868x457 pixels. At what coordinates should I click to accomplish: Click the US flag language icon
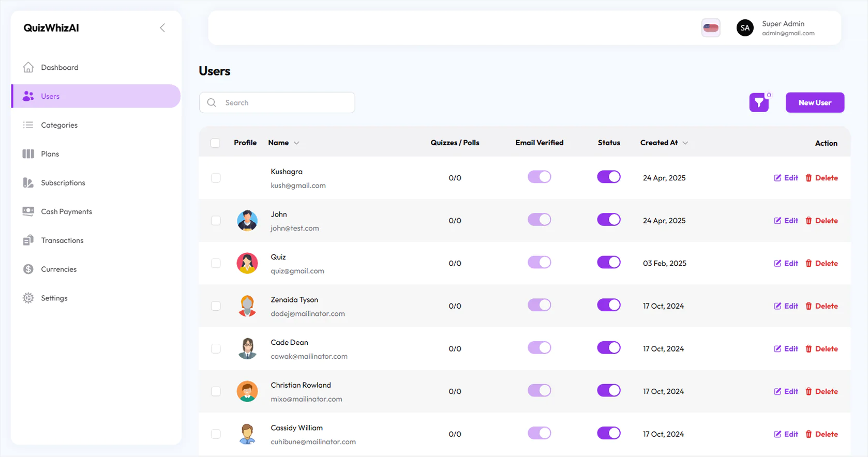710,28
